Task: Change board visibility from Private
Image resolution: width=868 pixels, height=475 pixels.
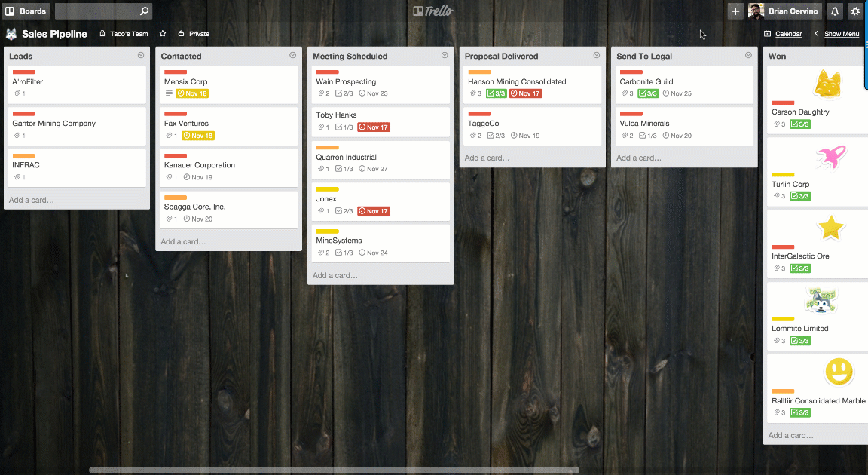Action: [194, 34]
